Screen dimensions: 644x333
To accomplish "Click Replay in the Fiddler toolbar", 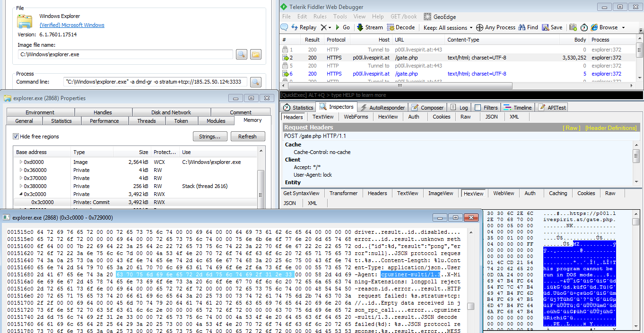I will (x=304, y=27).
